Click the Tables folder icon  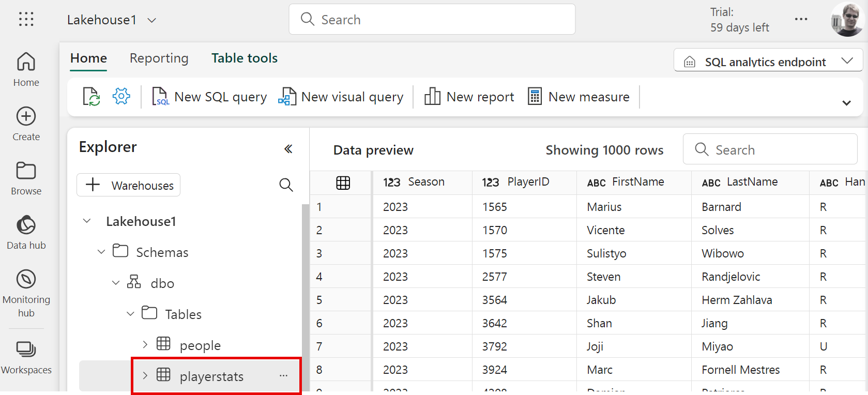coord(149,313)
